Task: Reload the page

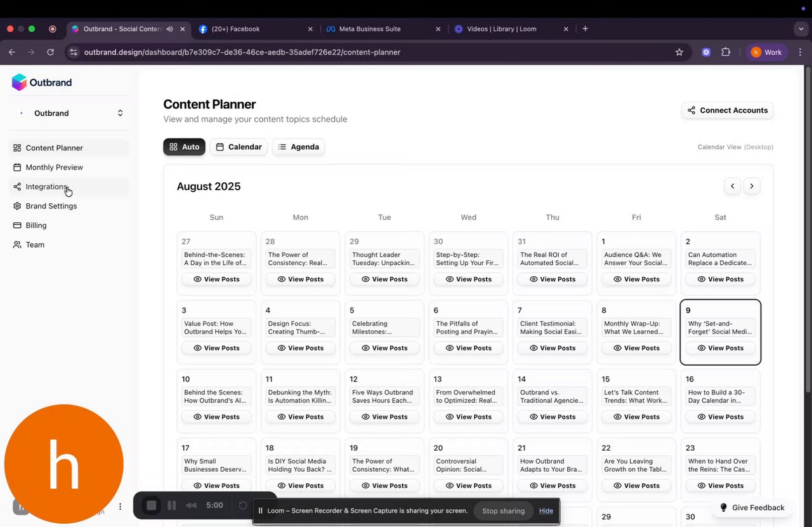Action: (50, 52)
